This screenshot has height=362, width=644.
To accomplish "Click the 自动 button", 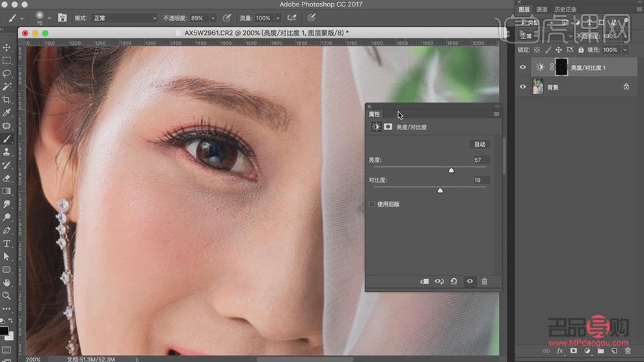I will click(x=479, y=144).
